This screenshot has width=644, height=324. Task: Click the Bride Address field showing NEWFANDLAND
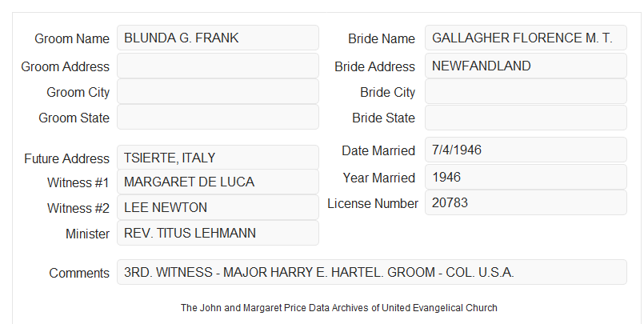526,66
